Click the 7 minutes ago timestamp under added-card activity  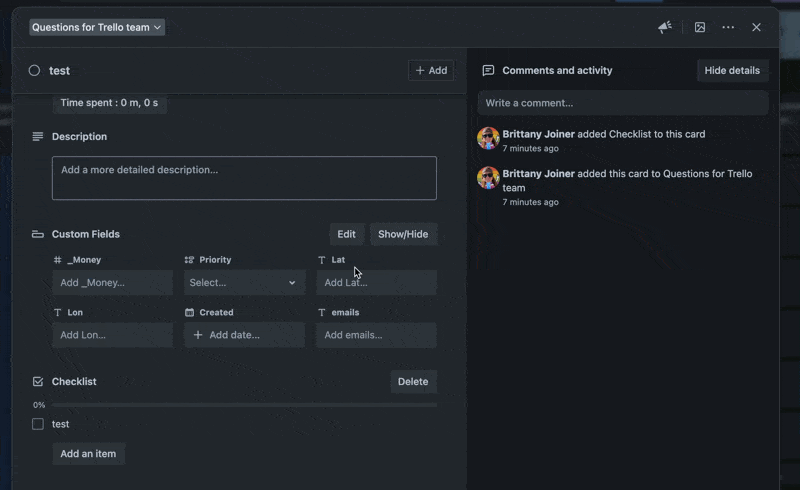click(x=531, y=202)
